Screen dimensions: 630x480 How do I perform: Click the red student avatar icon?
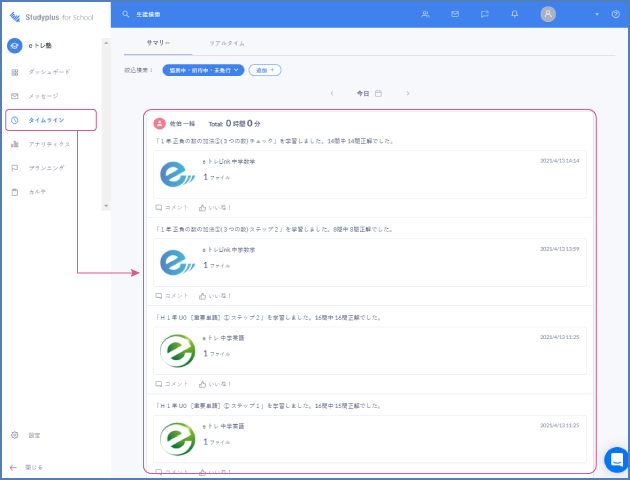(x=160, y=123)
